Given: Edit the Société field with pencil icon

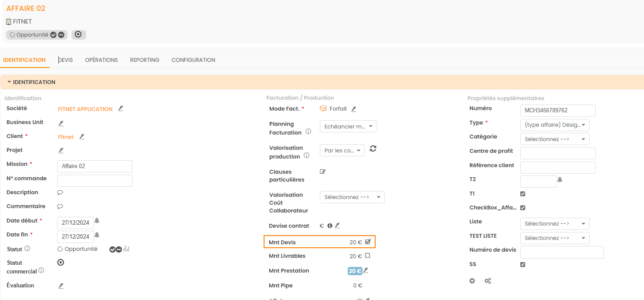Looking at the screenshot, I should tap(121, 108).
